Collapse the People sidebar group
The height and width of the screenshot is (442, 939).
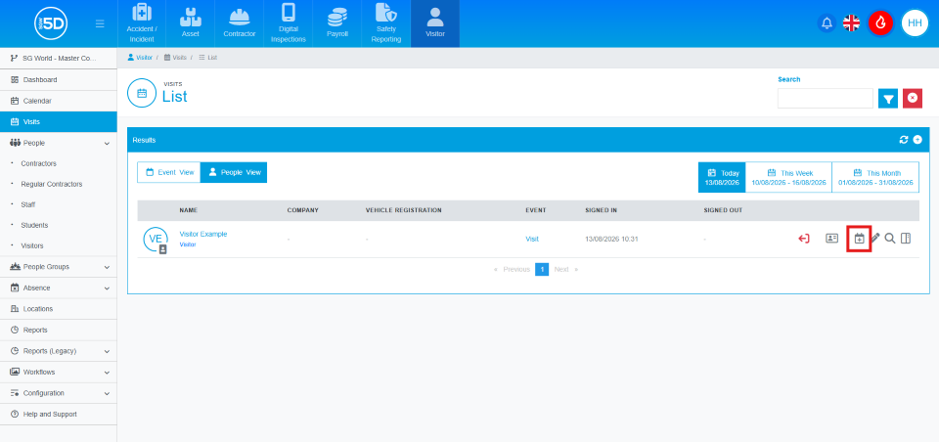click(x=59, y=143)
